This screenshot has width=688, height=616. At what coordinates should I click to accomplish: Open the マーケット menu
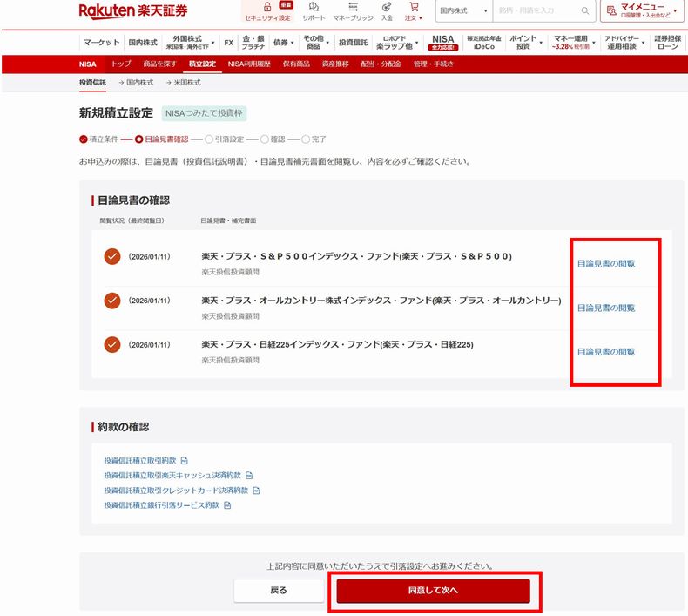tap(101, 43)
